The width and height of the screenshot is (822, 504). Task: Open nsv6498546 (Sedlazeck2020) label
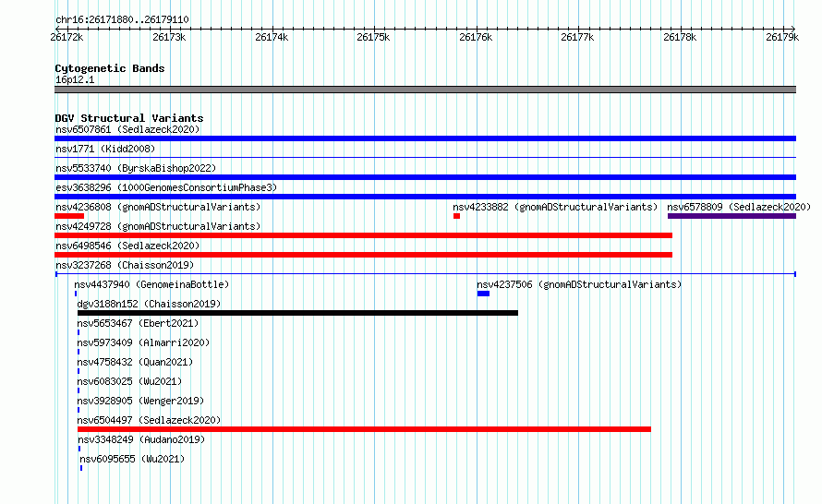coord(127,246)
